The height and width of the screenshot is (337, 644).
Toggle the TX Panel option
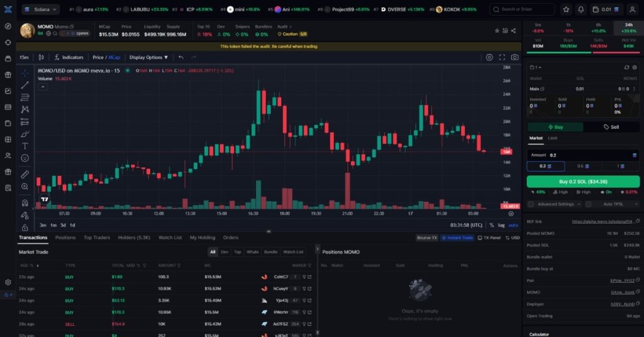pyautogui.click(x=489, y=238)
